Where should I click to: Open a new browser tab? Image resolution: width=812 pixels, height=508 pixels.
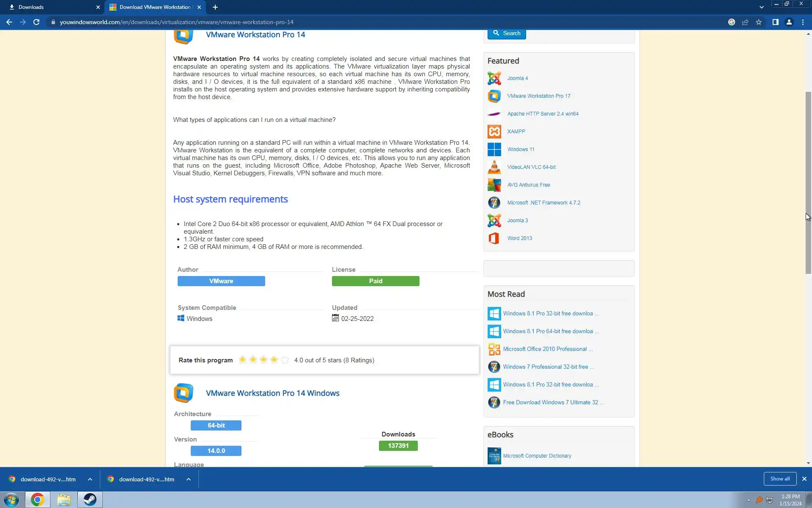(x=215, y=7)
